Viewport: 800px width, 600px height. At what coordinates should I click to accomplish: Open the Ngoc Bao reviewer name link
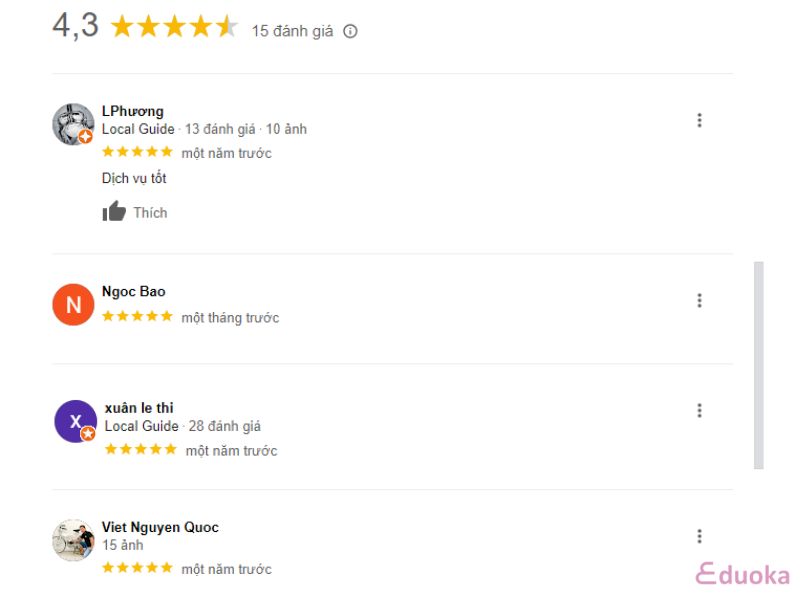pos(134,291)
